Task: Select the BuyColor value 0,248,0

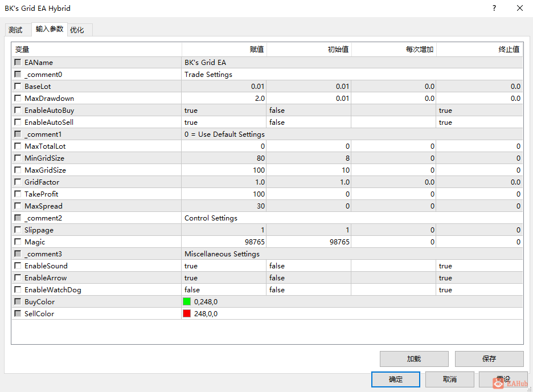Action: [206, 301]
